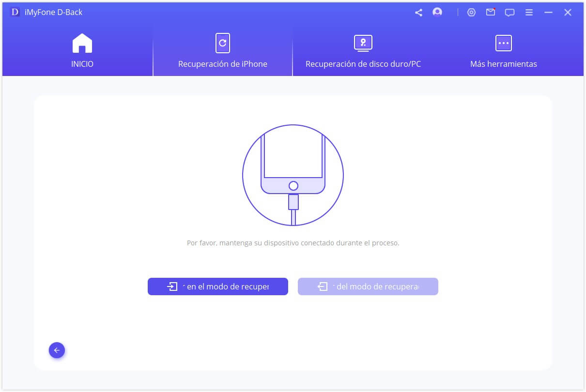Open the Más herramientas tab
586x392 pixels.
point(504,51)
